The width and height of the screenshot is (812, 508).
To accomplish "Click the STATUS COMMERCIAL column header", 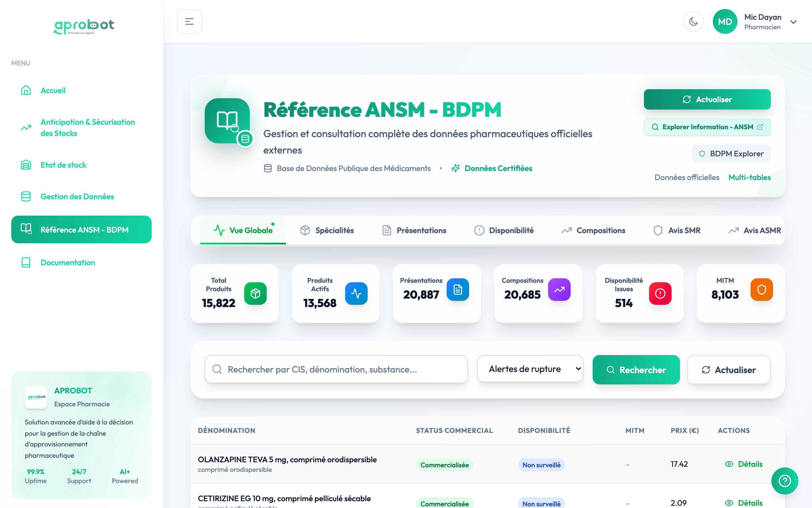I will pos(454,430).
